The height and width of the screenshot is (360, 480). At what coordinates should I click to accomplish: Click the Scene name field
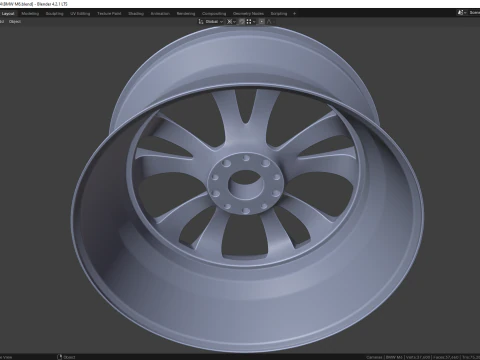click(x=474, y=13)
